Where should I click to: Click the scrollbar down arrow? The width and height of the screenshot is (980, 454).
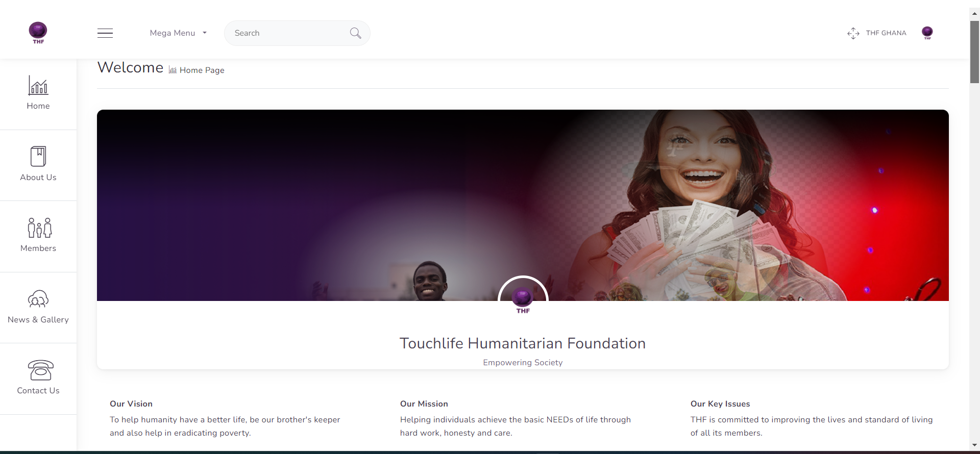(974, 445)
